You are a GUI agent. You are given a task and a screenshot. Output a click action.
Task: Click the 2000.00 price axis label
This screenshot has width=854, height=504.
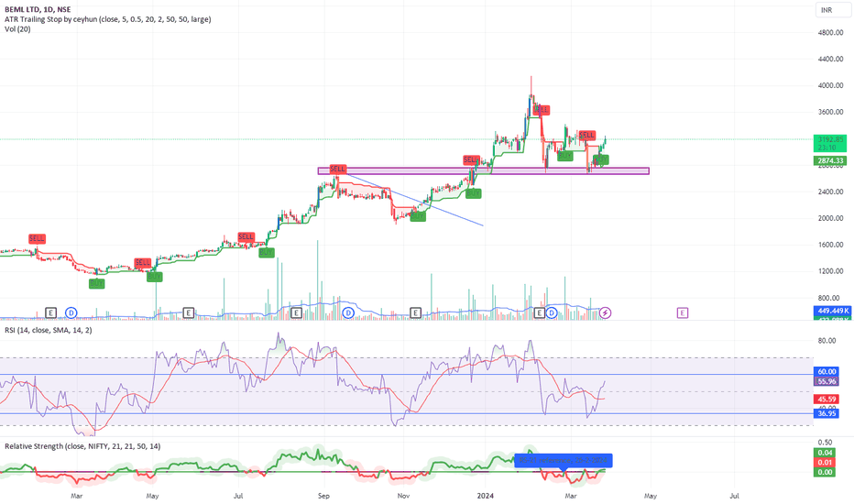pyautogui.click(x=830, y=218)
